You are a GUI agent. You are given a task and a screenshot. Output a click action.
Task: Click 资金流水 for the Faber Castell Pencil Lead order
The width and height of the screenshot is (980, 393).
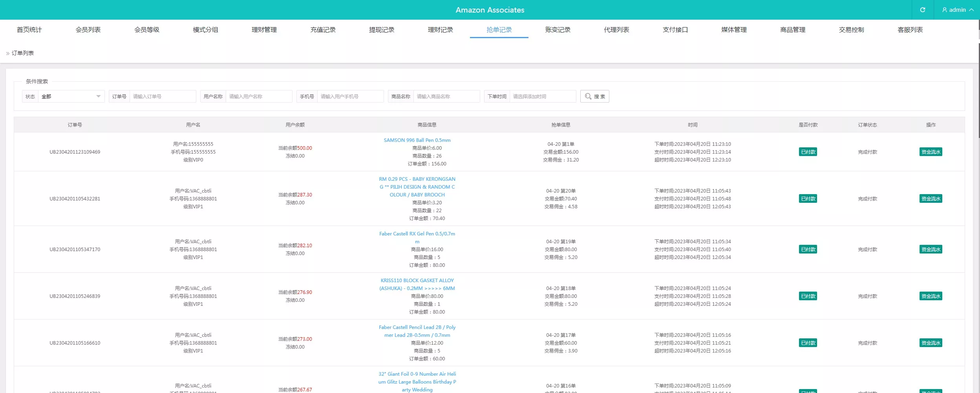coord(931,343)
